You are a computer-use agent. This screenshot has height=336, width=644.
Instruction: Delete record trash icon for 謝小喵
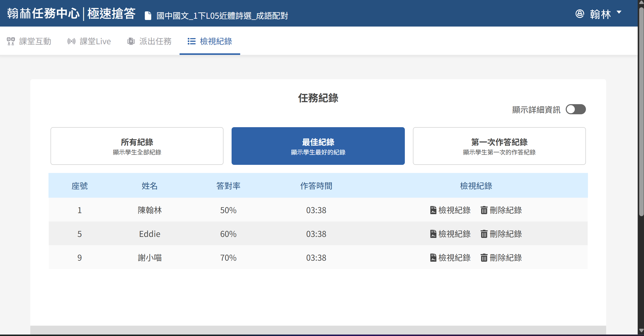pyautogui.click(x=484, y=258)
